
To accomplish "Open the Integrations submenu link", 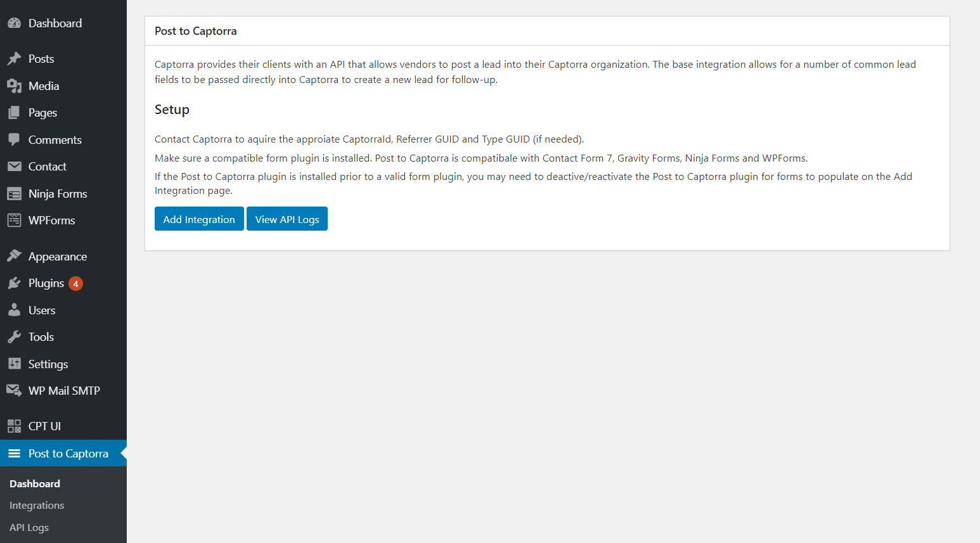I will 37,506.
